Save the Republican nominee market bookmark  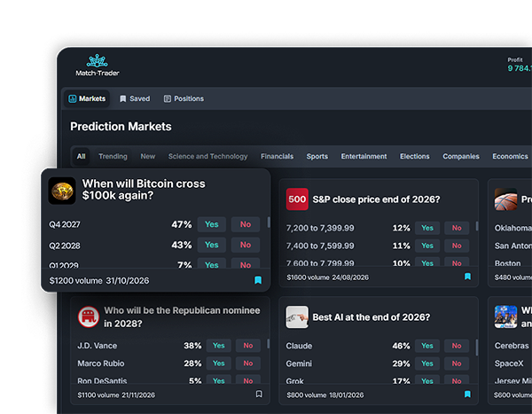259,394
